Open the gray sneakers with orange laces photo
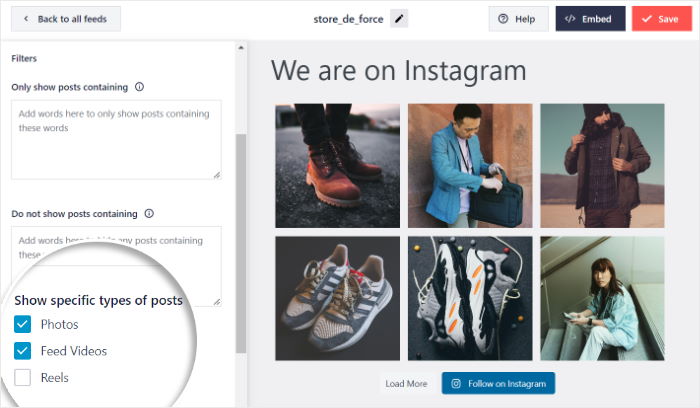 coord(337,298)
